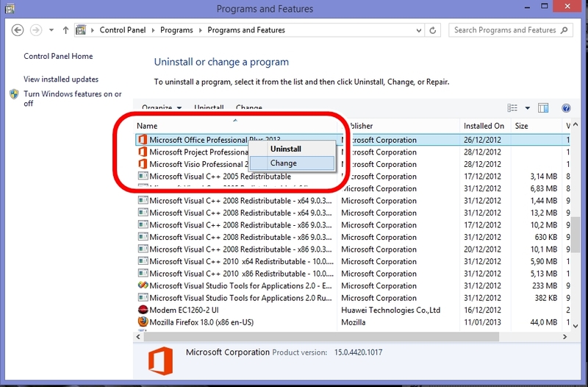Toggle the preview pane icon
The height and width of the screenshot is (387, 588).
543,108
